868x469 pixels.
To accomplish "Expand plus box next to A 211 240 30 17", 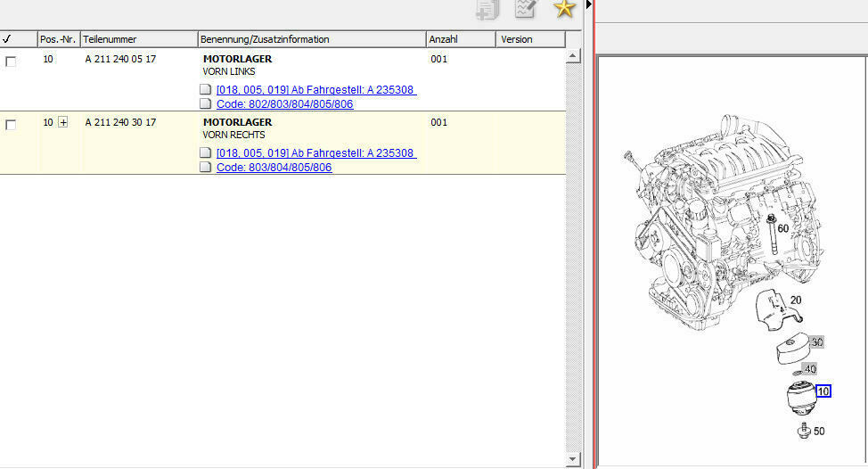I will tap(63, 122).
